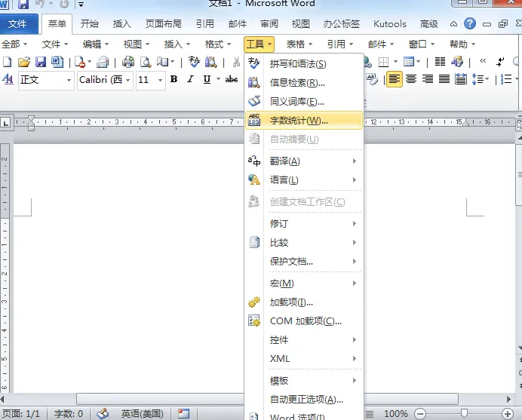522x420 pixels.
Task: Switch to the Kutools ribbon tab
Action: (x=390, y=24)
